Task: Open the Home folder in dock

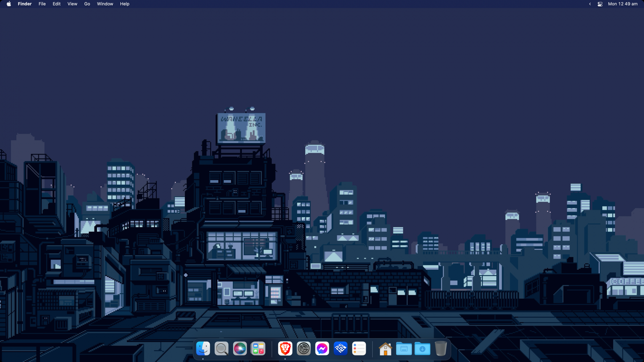Action: 385,348
